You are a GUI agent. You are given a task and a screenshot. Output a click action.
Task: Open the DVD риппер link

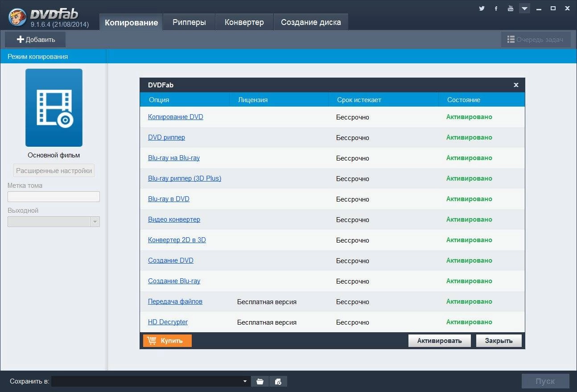pyautogui.click(x=166, y=137)
